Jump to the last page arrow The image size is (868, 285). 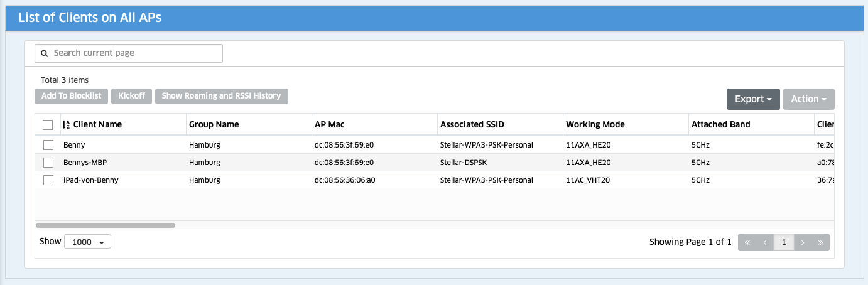pos(820,242)
